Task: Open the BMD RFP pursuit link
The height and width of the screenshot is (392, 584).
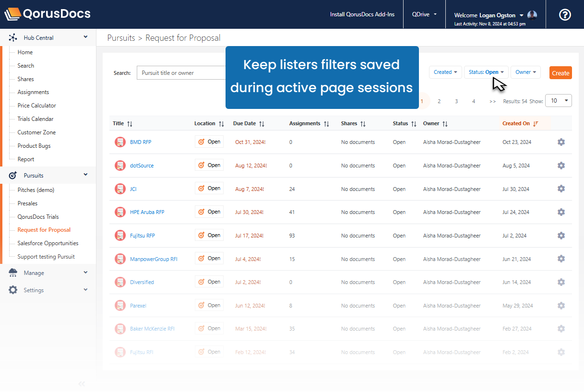Action: click(141, 142)
